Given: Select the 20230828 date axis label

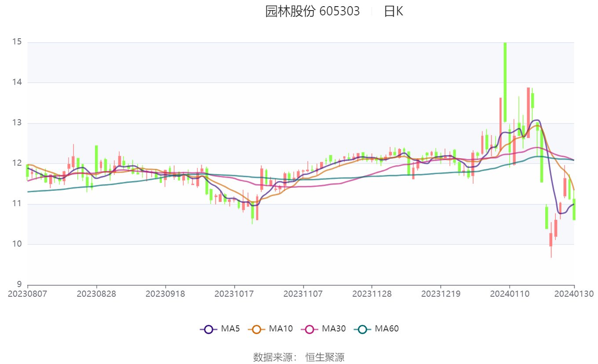Looking at the screenshot, I should (97, 294).
